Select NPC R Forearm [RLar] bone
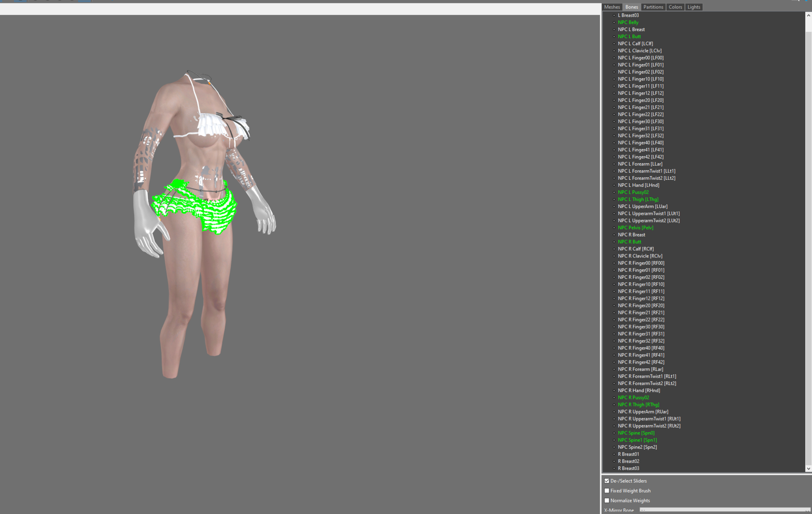The width and height of the screenshot is (812, 514). pyautogui.click(x=641, y=369)
